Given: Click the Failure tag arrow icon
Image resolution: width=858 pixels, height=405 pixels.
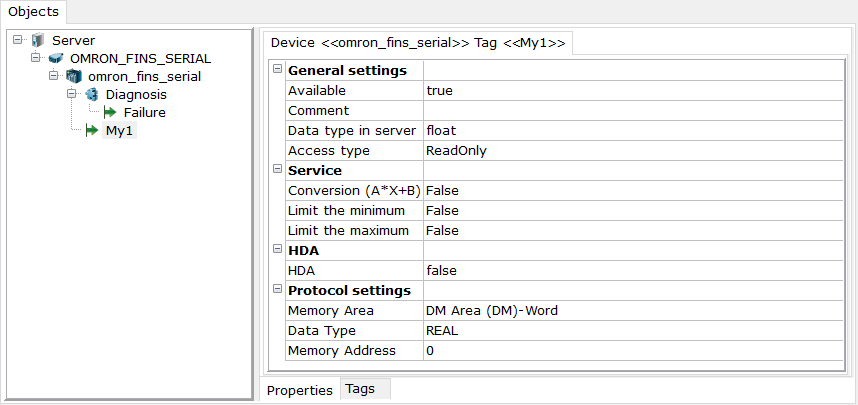Looking at the screenshot, I should pyautogui.click(x=110, y=112).
